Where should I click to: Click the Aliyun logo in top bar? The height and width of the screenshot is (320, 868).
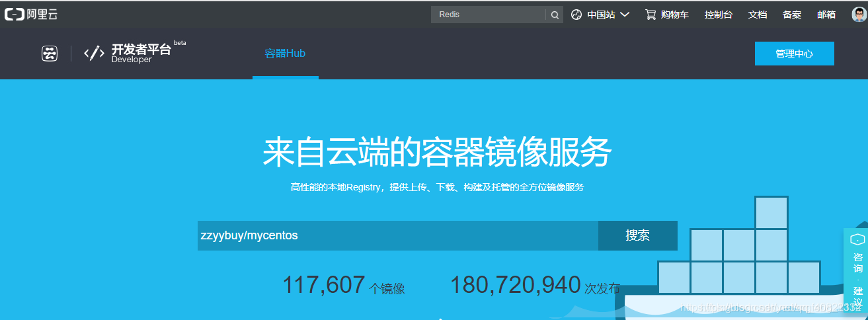click(31, 14)
